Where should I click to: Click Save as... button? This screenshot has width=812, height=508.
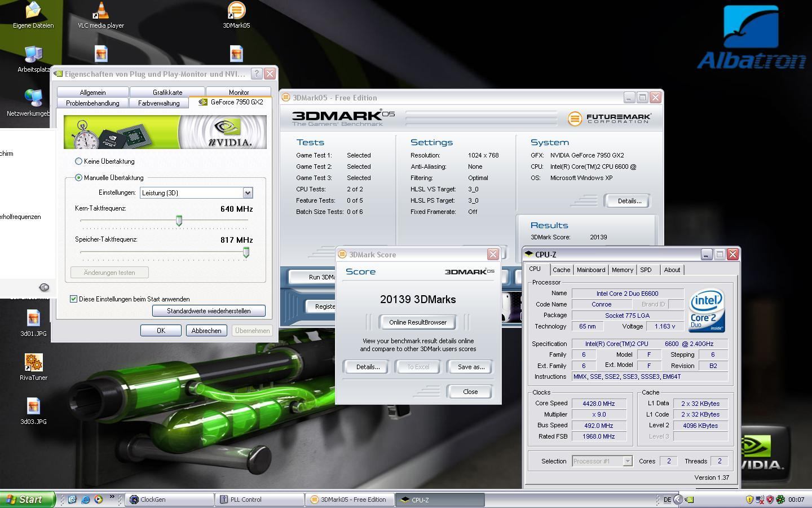(471, 367)
